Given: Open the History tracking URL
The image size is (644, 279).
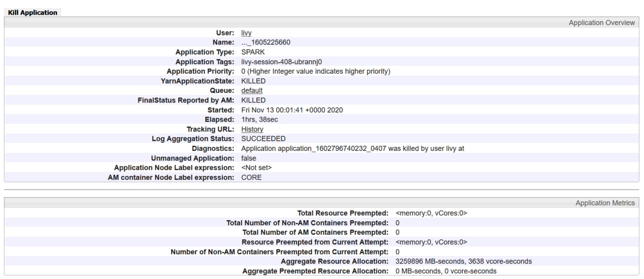Looking at the screenshot, I should pos(252,129).
